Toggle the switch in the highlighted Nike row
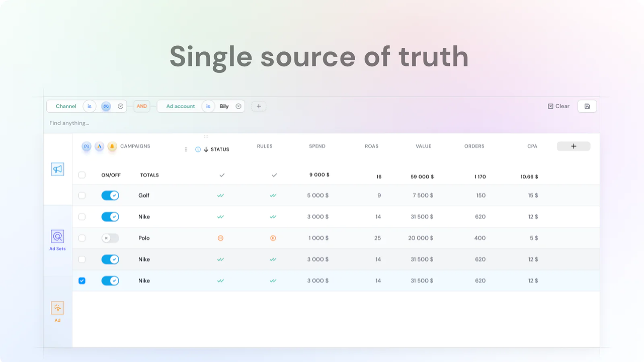Viewport: 644px width, 362px height. pyautogui.click(x=110, y=281)
